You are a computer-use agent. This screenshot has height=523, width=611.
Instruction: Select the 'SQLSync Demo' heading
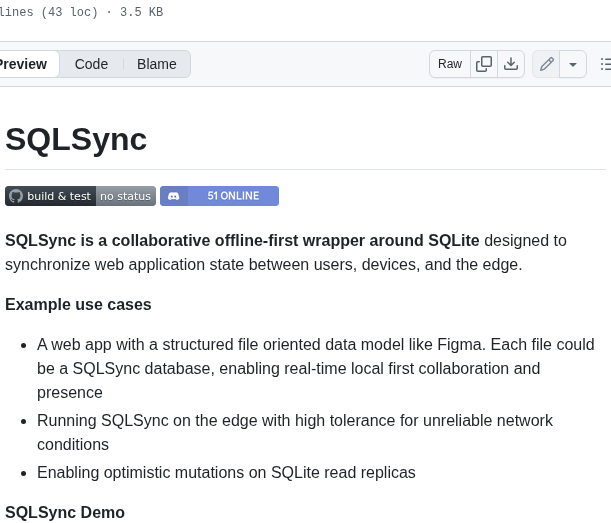[65, 512]
